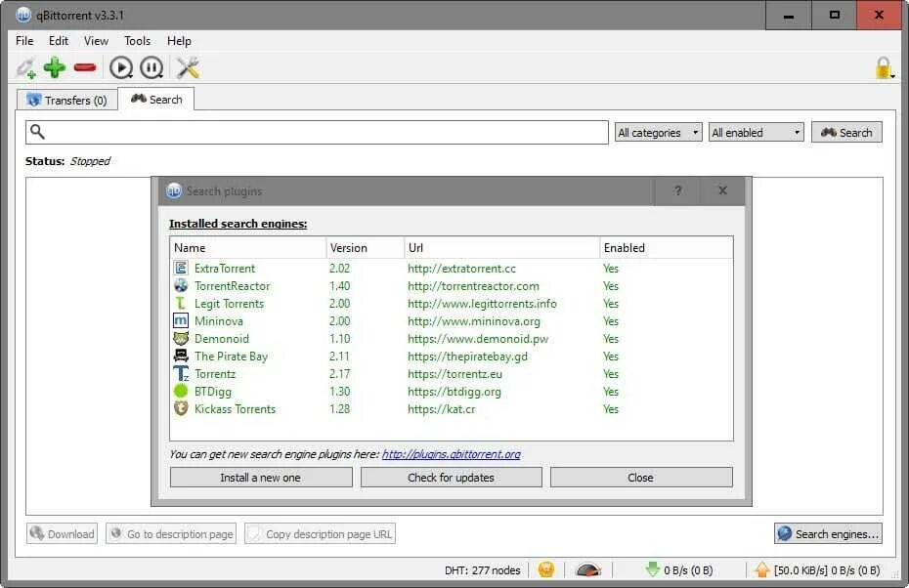Click the yellow padlock lock icon
Viewport: 909px width, 588px height.
(x=884, y=67)
